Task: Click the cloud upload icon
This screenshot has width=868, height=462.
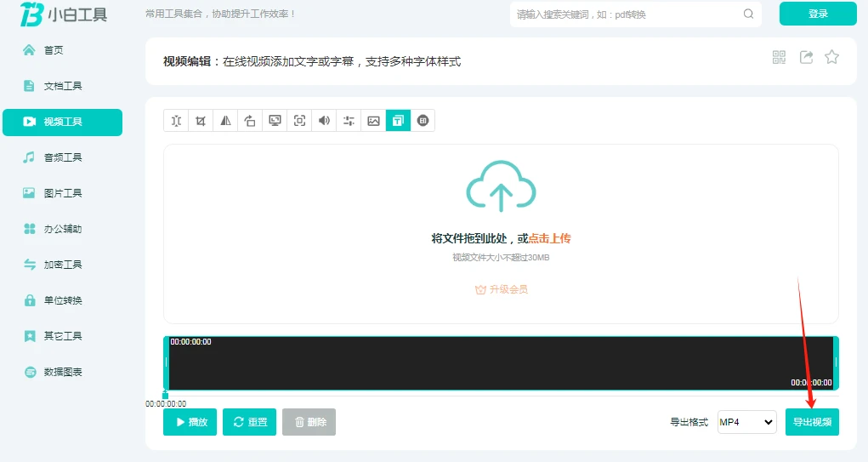Action: pyautogui.click(x=501, y=186)
